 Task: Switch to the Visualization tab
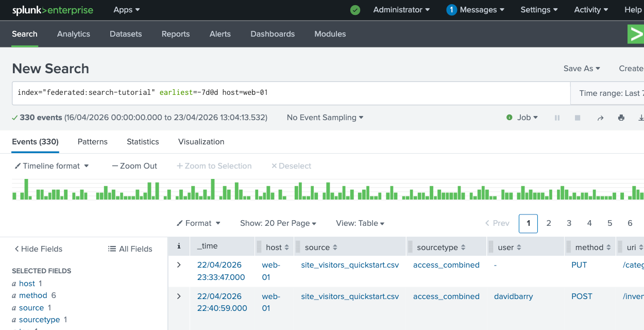(x=201, y=142)
